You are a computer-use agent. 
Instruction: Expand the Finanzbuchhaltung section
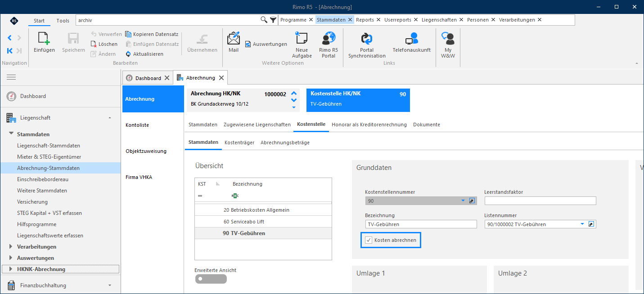110,285
